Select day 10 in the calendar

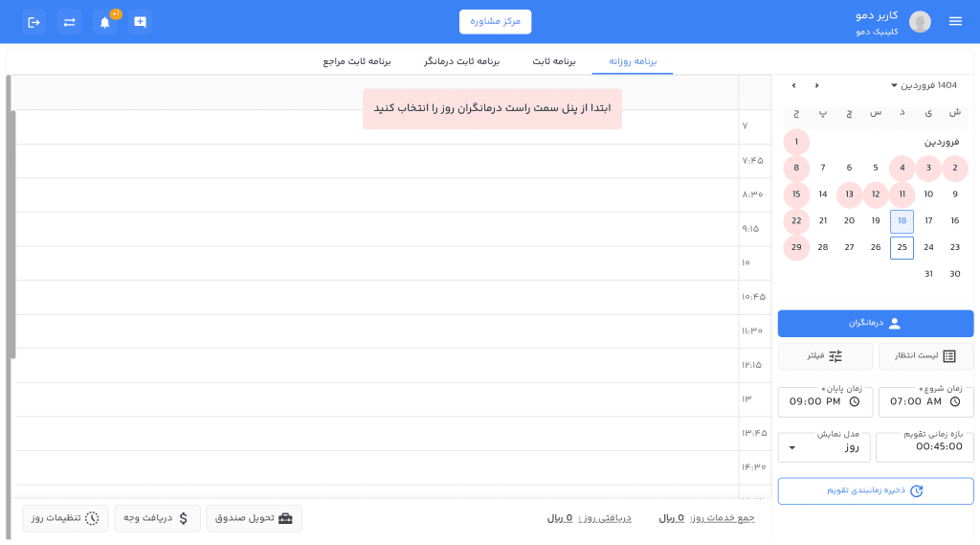point(928,194)
